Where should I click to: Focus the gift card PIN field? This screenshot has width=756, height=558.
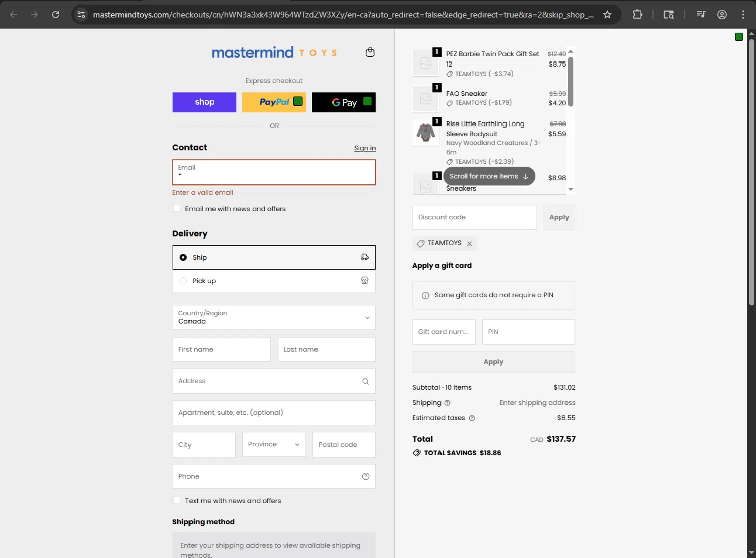[x=528, y=332]
